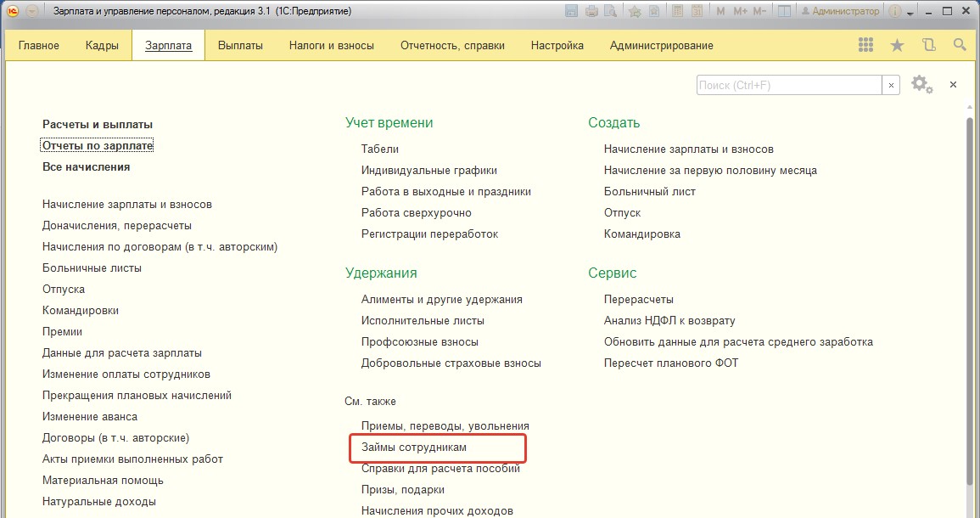Open Начисления по договорам (в т.ч. авторским)
Screen dimensions: 980x518
[x=160, y=247]
